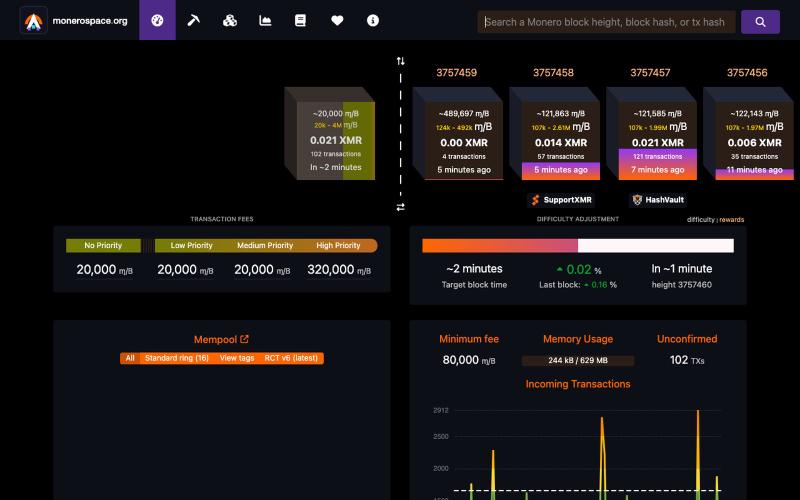Click the High Priority fee label

click(338, 245)
